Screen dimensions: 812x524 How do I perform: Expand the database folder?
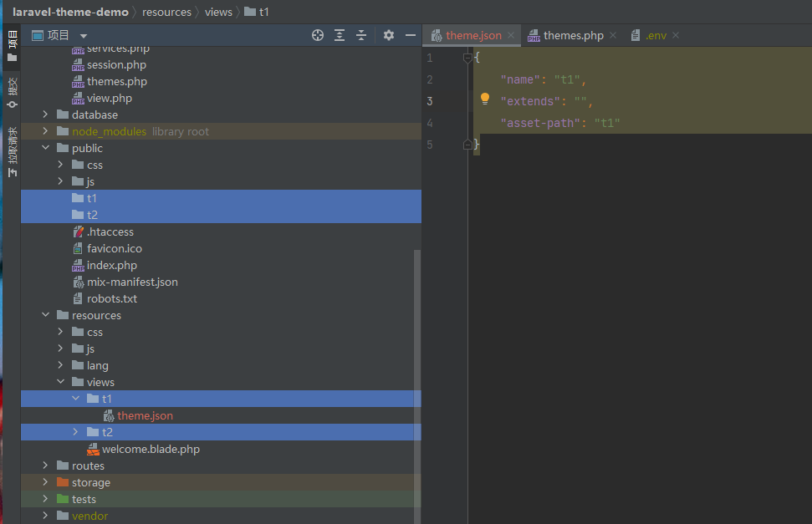click(x=46, y=114)
